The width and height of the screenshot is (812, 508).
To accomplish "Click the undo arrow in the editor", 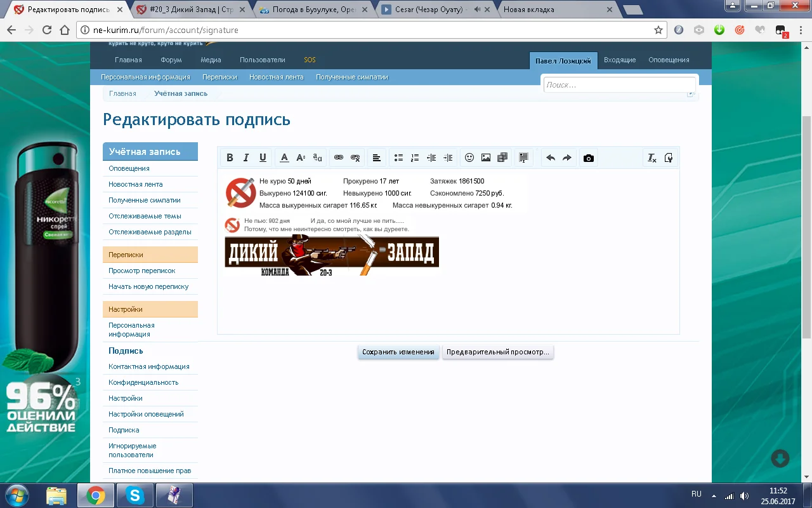I will tap(551, 158).
